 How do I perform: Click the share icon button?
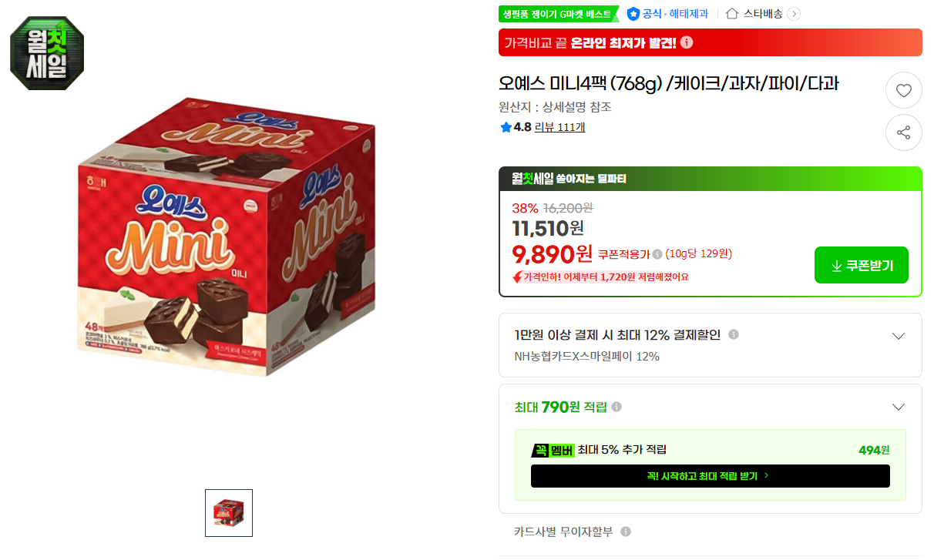pos(904,132)
